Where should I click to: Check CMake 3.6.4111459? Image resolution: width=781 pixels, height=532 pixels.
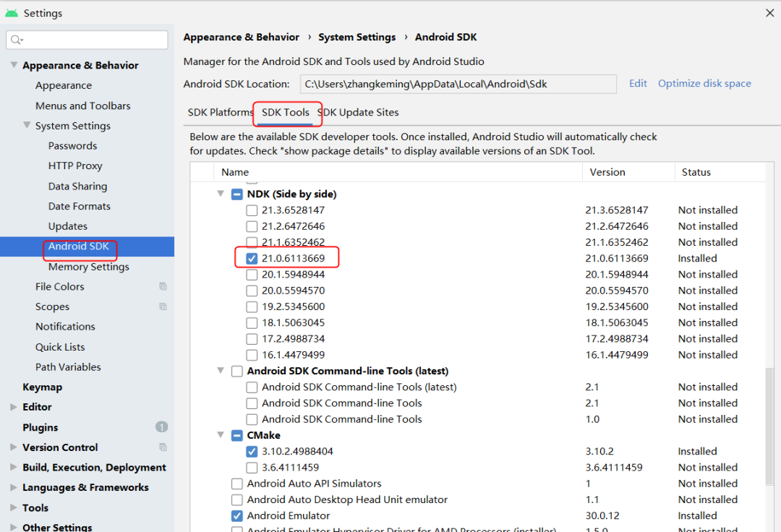252,468
